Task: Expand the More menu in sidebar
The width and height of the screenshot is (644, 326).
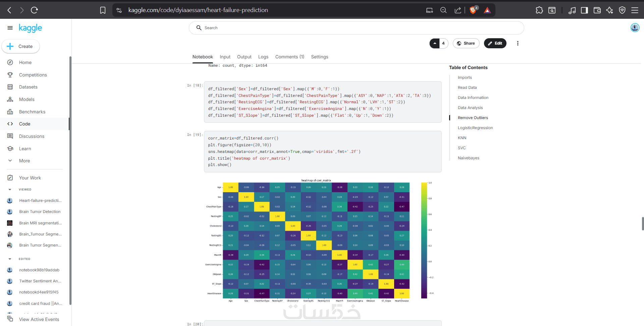Action: click(24, 161)
